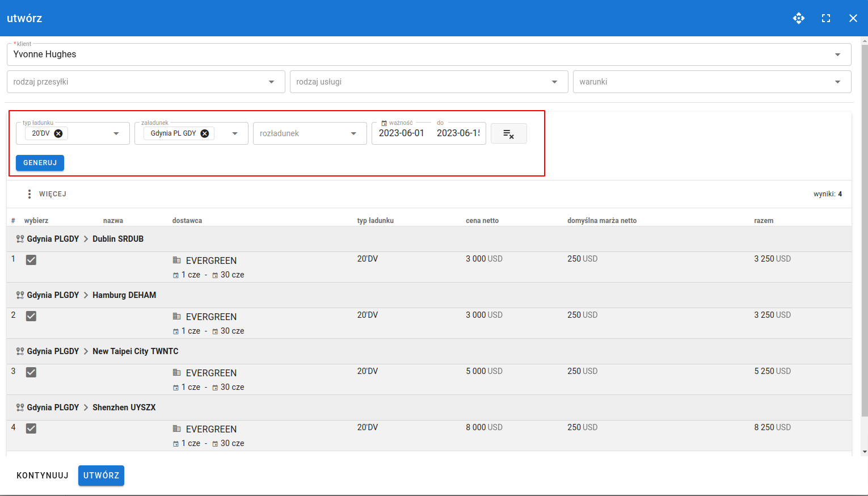Click the dostawca column header

click(x=187, y=221)
